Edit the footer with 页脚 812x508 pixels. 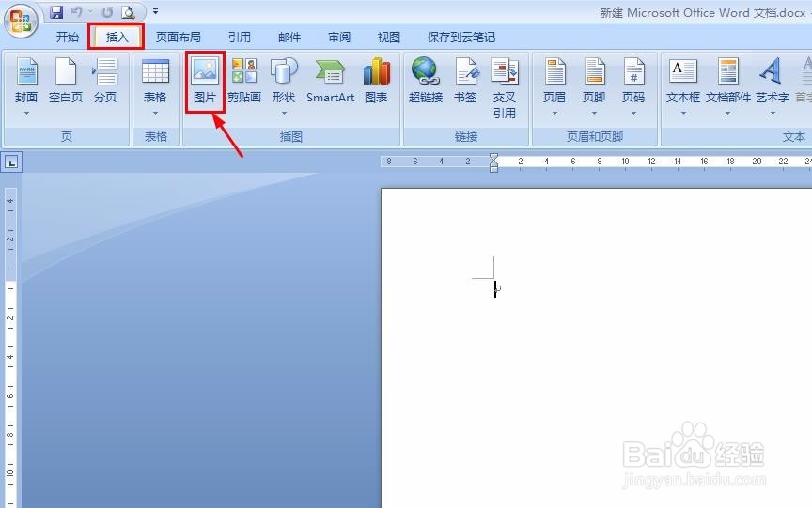tap(594, 80)
